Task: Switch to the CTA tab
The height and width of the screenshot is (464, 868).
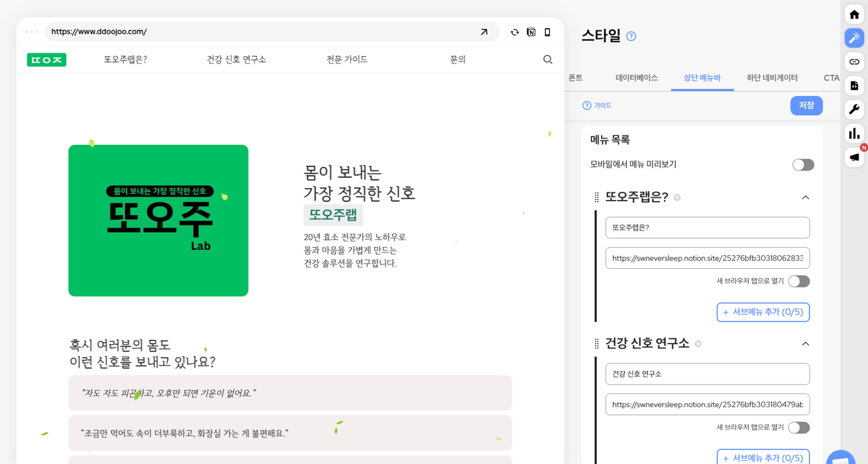Action: [831, 78]
